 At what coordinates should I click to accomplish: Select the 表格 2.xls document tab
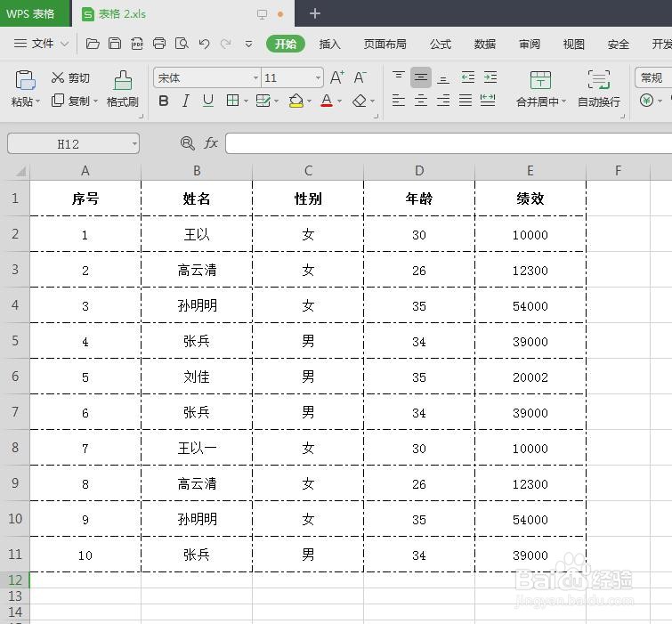(183, 13)
